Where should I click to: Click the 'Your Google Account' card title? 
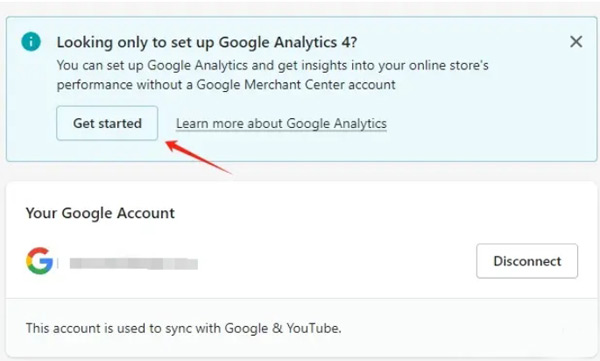(x=100, y=213)
